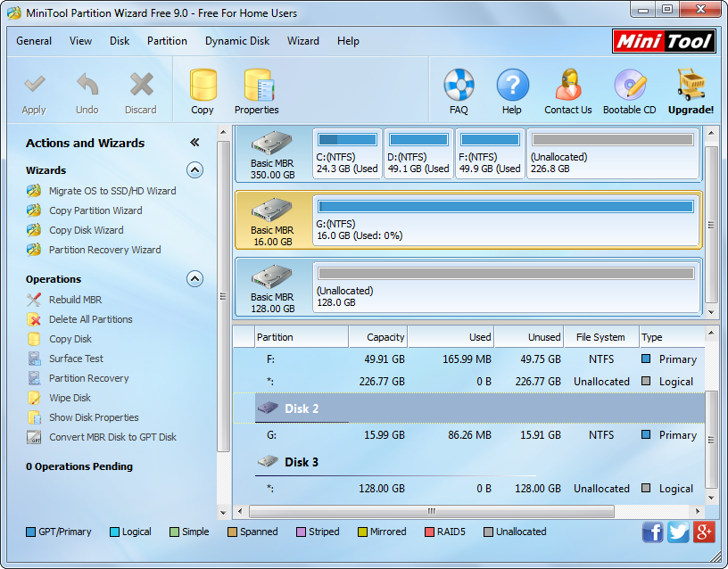
Task: Select the 128.00 GB Basic MBR disk
Action: pos(273,288)
